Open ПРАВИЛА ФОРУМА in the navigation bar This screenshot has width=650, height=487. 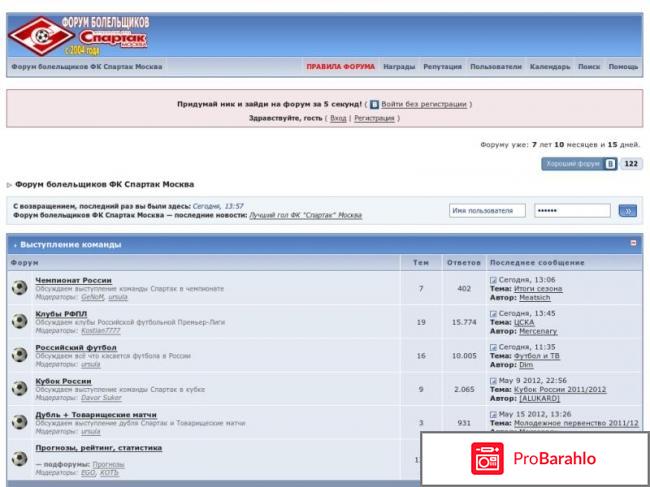(340, 66)
